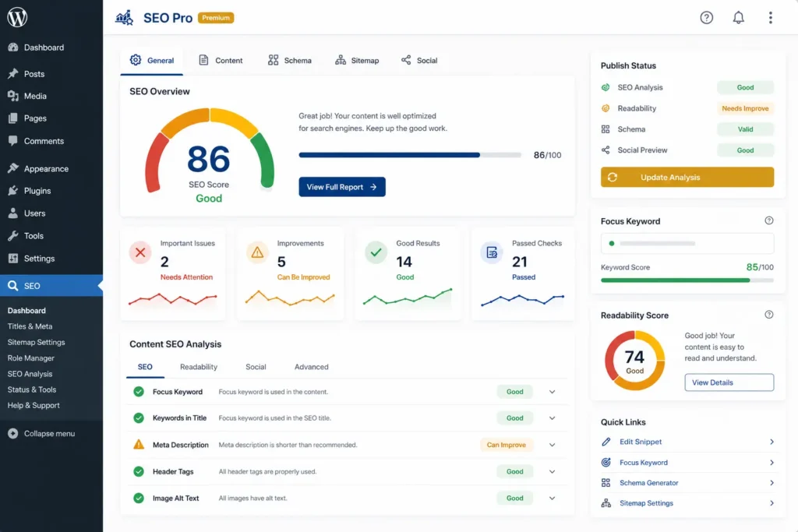Open Help & Support submenu link
798x532 pixels.
click(34, 405)
